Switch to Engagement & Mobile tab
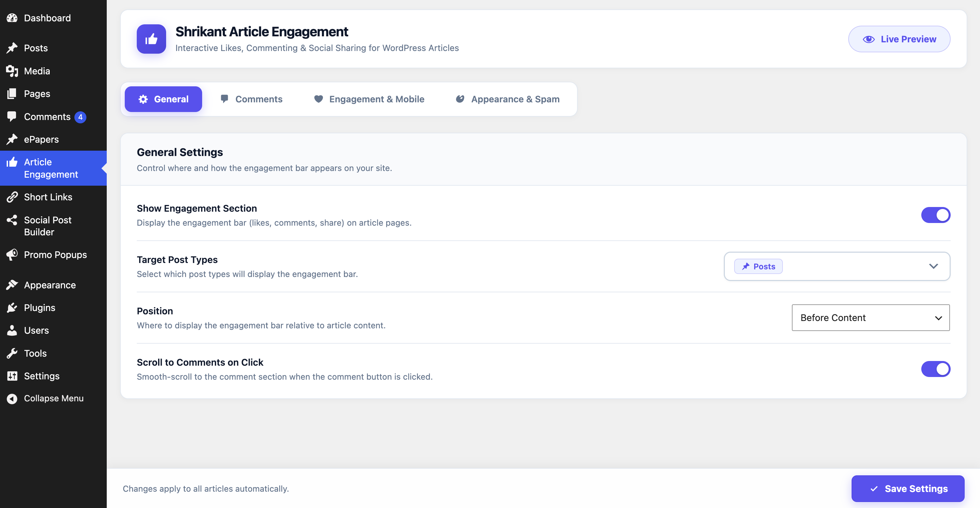980x508 pixels. tap(369, 99)
